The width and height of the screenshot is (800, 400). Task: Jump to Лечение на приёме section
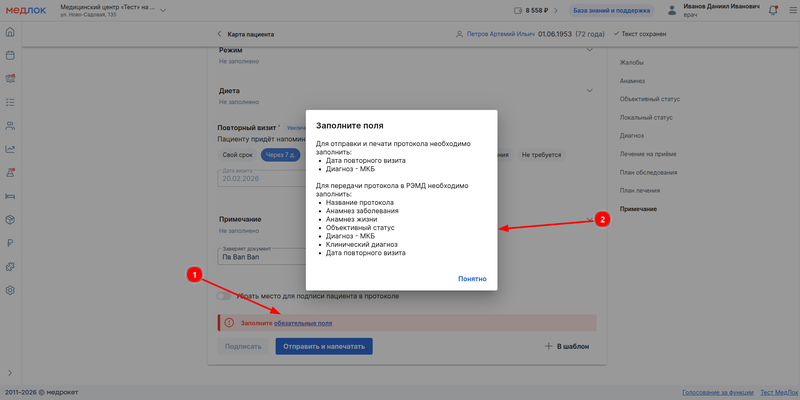tap(648, 154)
